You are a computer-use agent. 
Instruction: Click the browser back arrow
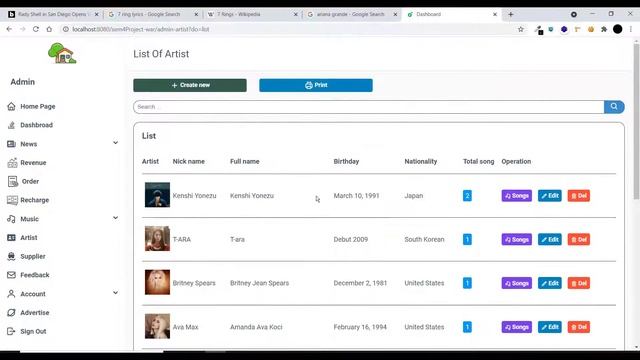pyautogui.click(x=9, y=29)
